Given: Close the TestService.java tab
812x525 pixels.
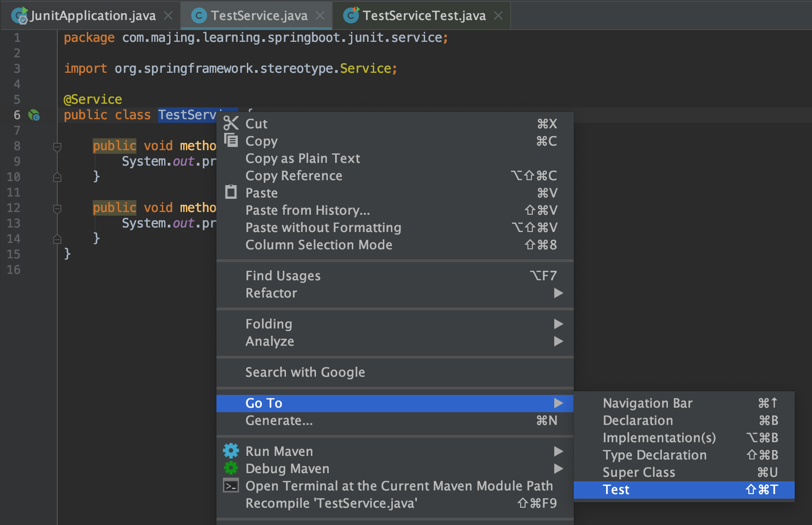Looking at the screenshot, I should pyautogui.click(x=320, y=15).
